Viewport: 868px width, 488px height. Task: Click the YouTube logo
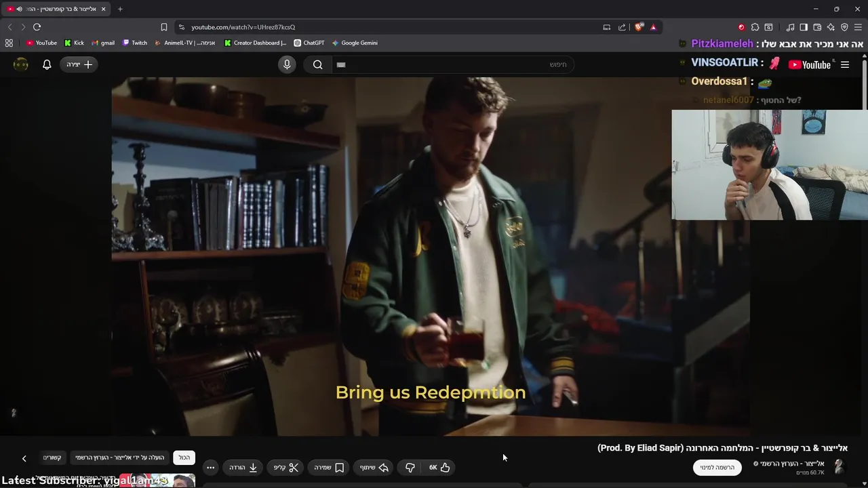point(809,64)
